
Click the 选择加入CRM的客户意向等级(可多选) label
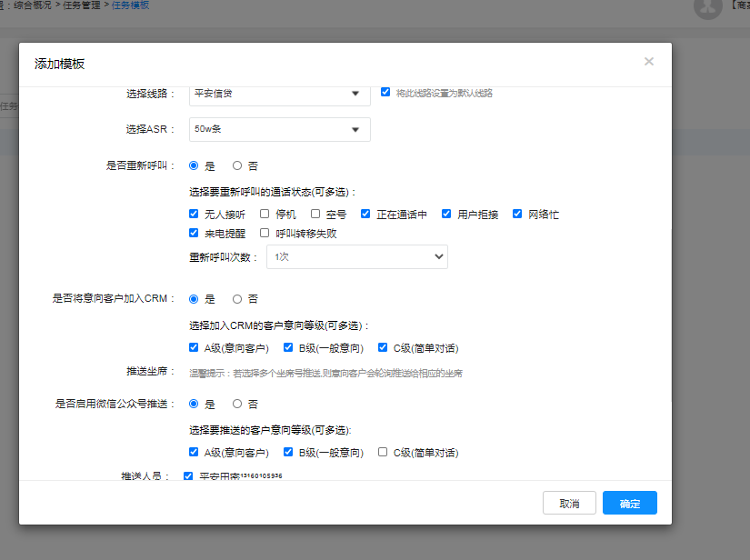click(x=279, y=325)
